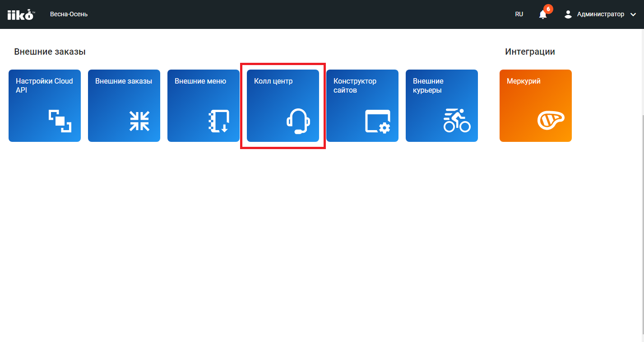Viewport: 644px width, 342px height.
Task: Click the notebook download icon on Внешние меню
Action: [219, 121]
